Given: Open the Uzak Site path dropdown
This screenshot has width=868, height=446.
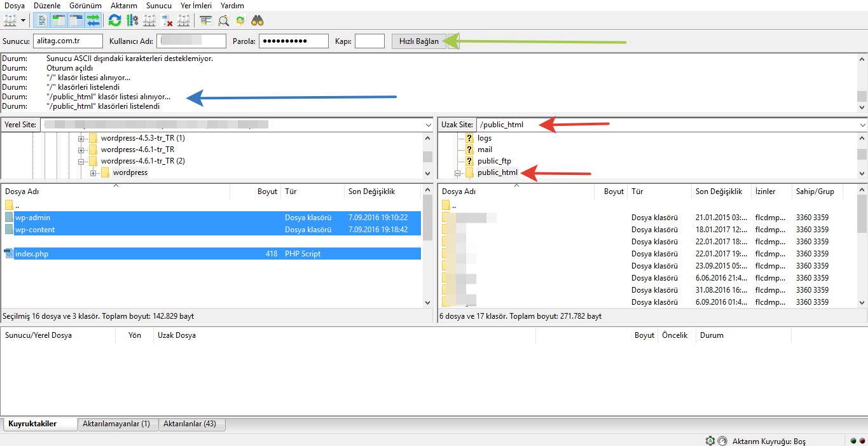Looking at the screenshot, I should click(862, 125).
